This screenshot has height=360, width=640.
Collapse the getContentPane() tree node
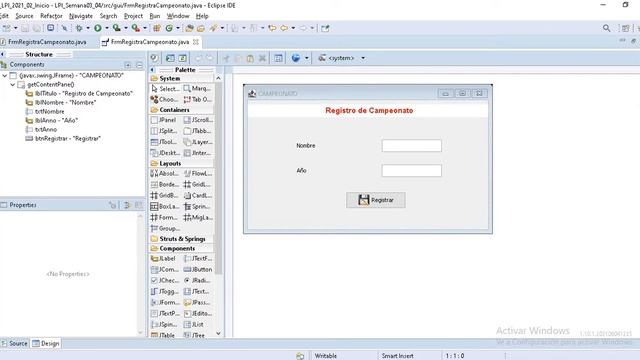[x=13, y=84]
